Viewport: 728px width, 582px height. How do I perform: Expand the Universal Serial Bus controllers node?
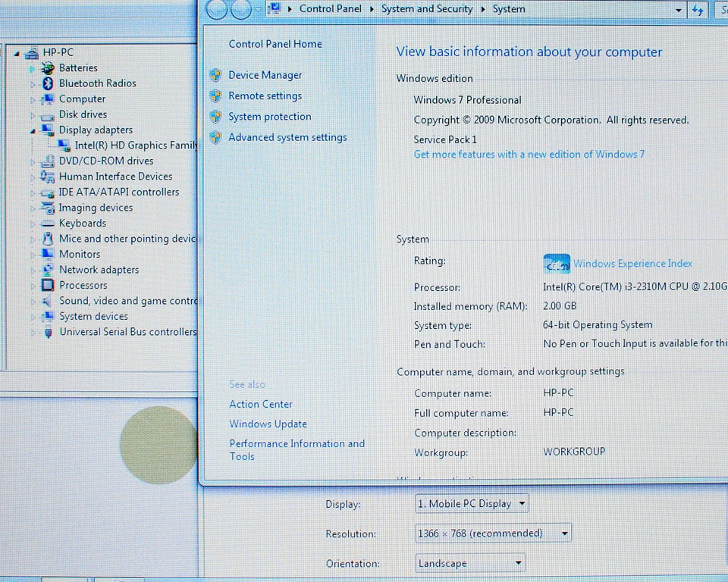[x=32, y=333]
